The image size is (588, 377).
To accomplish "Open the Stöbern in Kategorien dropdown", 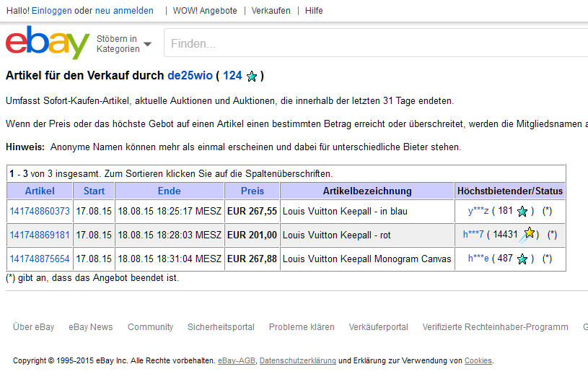I will [124, 44].
